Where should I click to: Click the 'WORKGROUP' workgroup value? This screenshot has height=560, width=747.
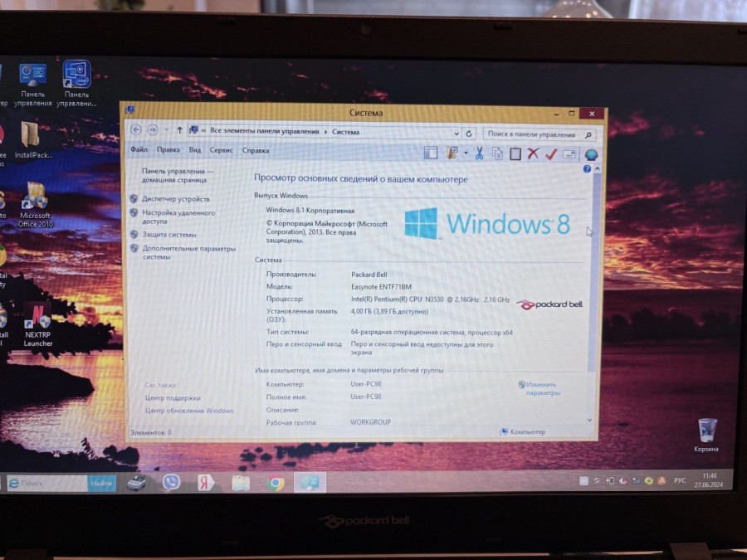coord(371,422)
